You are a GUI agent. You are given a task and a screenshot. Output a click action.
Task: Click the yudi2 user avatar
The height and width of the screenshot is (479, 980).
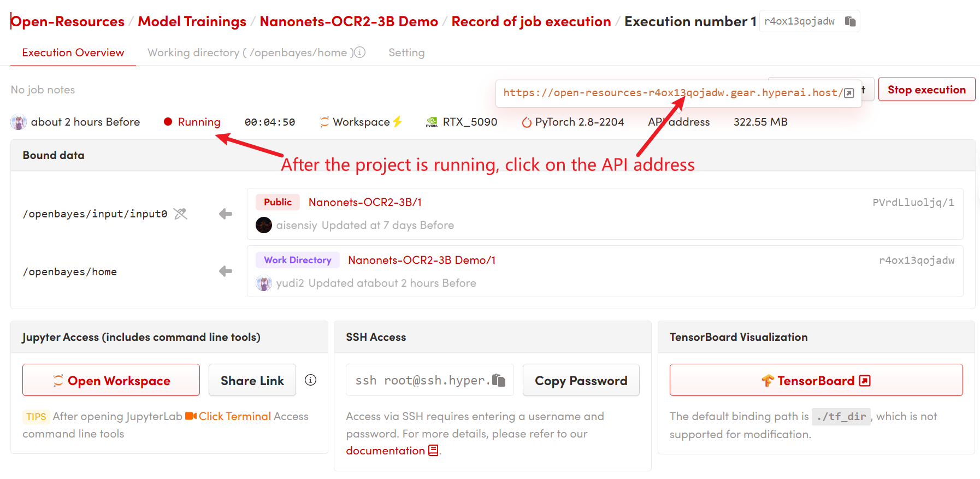click(x=264, y=283)
